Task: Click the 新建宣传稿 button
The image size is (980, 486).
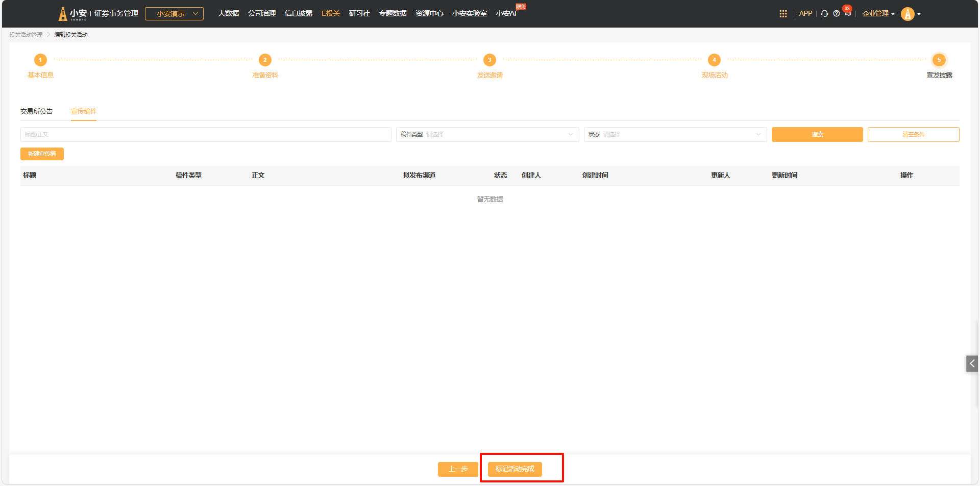Action: (42, 154)
